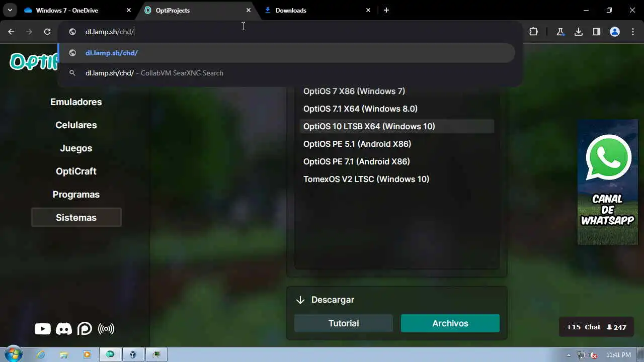Open the OptiCraft sidebar section
Screen dimensions: 644x362
point(76,171)
